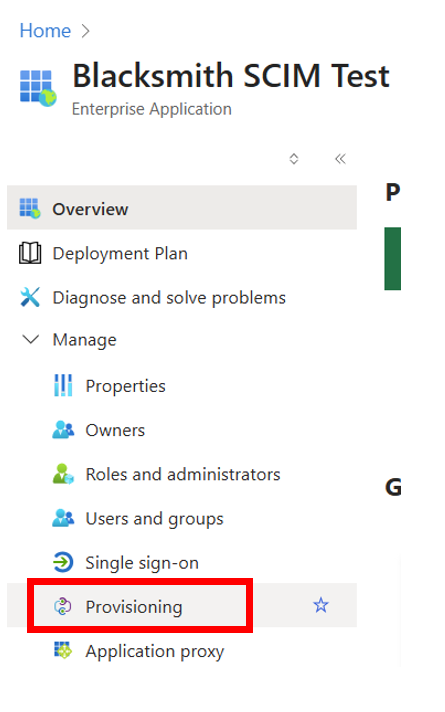Click the breadcrumb chevron after Home

(85, 31)
